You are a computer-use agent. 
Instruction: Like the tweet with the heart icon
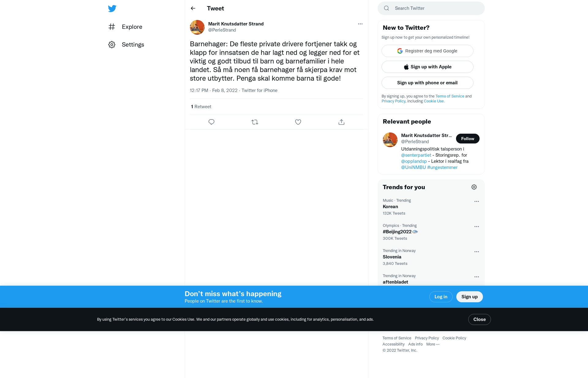point(298,122)
